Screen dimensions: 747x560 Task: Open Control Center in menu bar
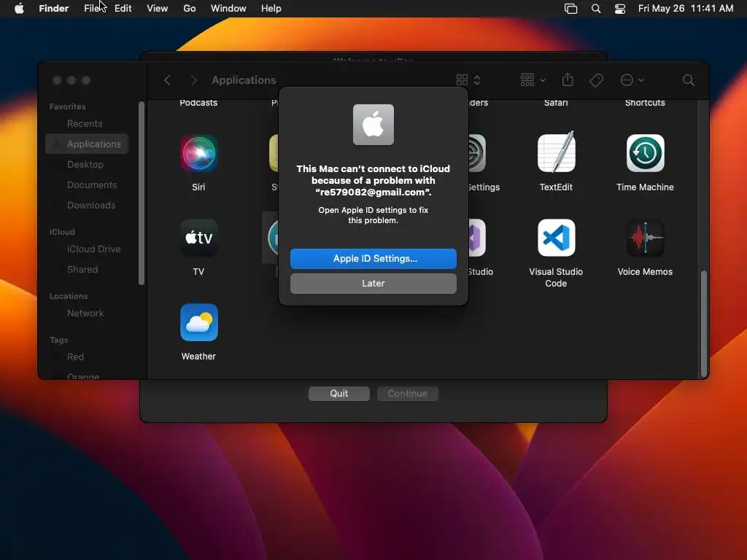[620, 9]
